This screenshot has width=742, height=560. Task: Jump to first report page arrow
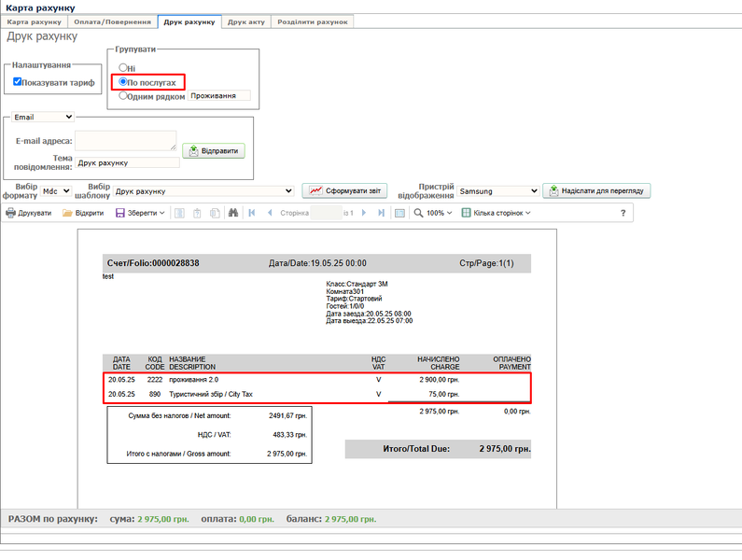pyautogui.click(x=251, y=213)
